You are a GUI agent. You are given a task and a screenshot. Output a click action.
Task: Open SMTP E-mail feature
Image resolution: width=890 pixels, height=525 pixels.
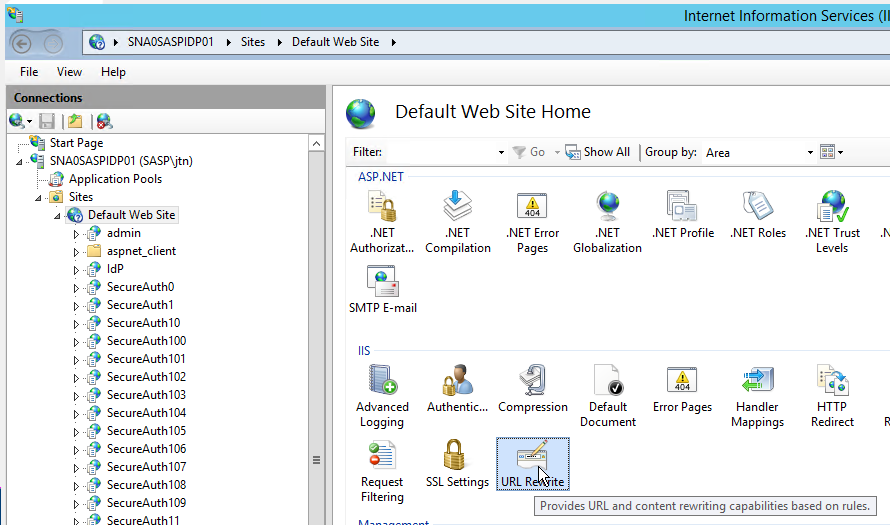383,289
